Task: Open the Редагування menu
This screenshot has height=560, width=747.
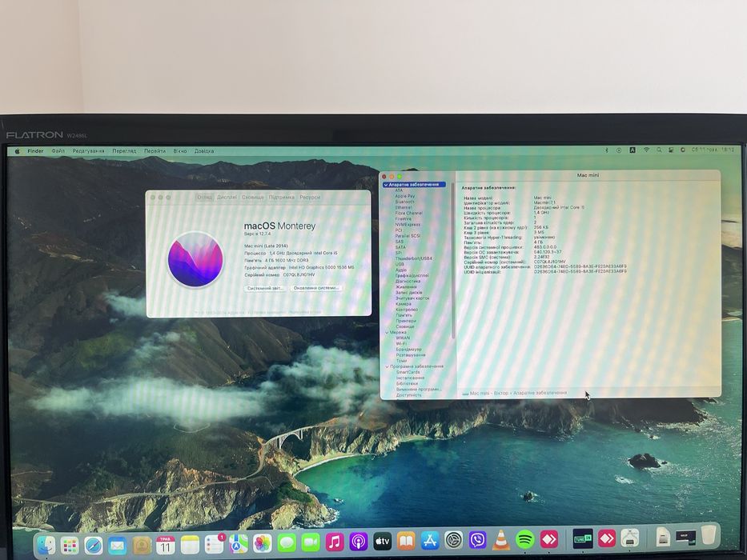Action: tap(88, 151)
